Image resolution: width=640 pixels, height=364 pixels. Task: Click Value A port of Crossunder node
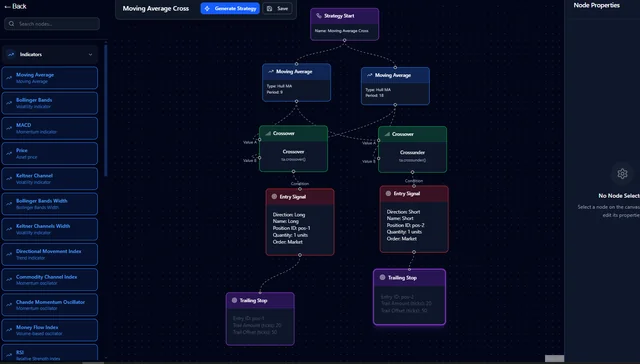point(378,140)
